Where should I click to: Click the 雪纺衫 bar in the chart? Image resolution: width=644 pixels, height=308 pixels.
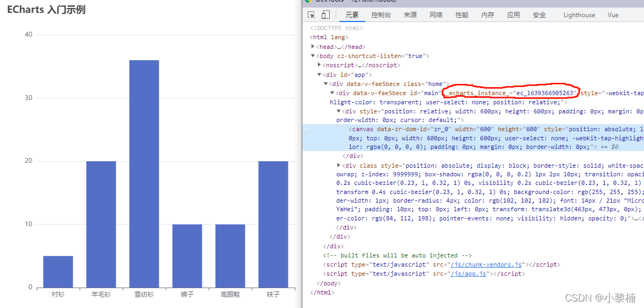(144, 174)
